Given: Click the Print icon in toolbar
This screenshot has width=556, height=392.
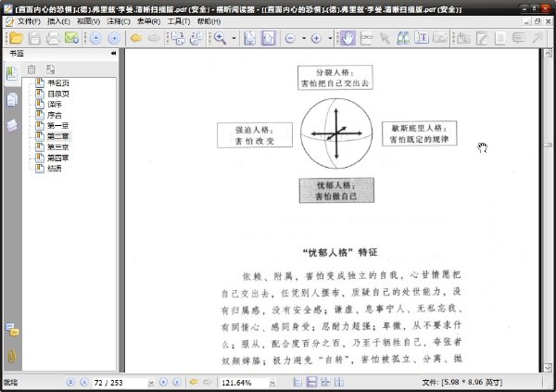Looking at the screenshot, I should pos(53,38).
